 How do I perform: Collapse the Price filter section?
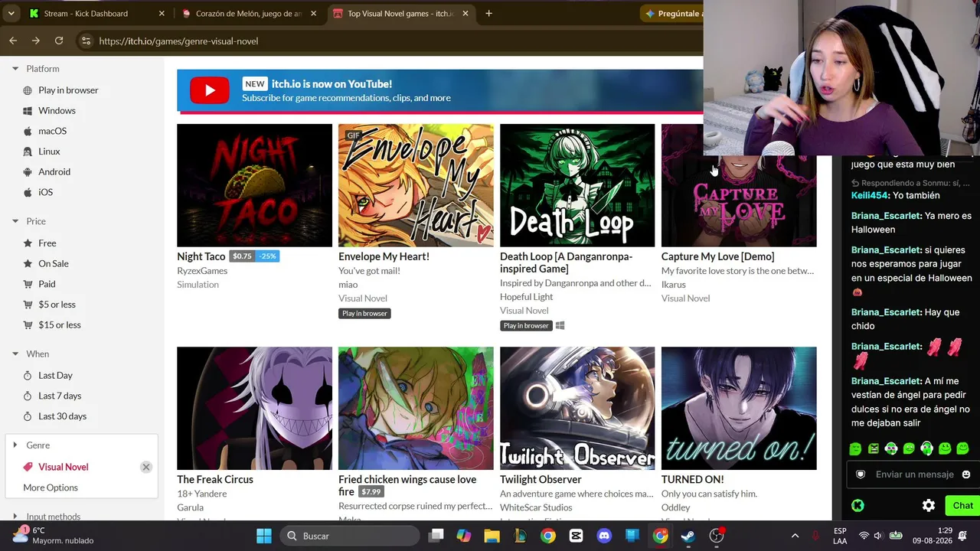[15, 221]
